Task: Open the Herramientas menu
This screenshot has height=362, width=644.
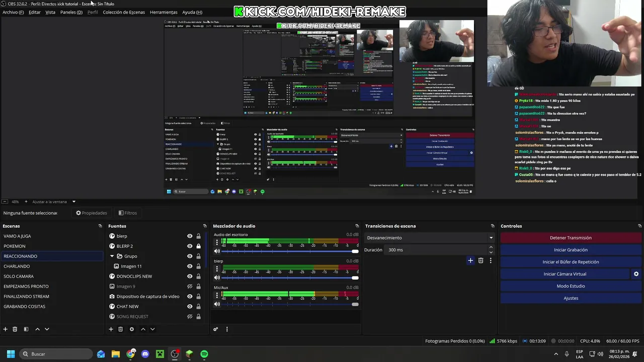Action: [x=164, y=12]
